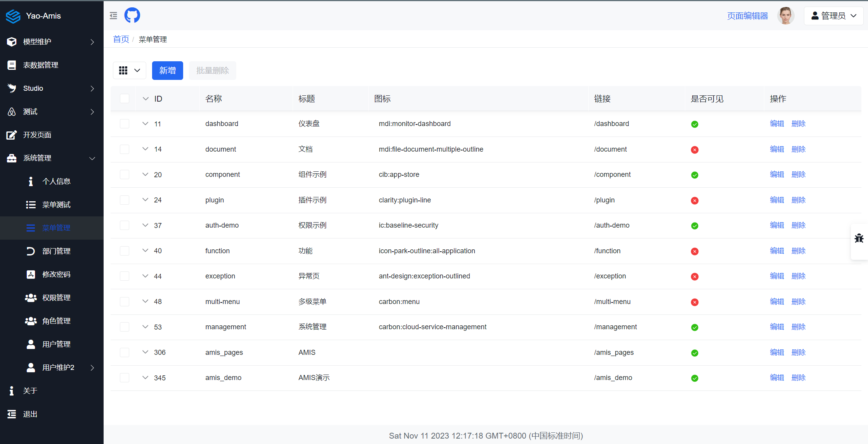Check the dashboard row checkbox

point(125,124)
